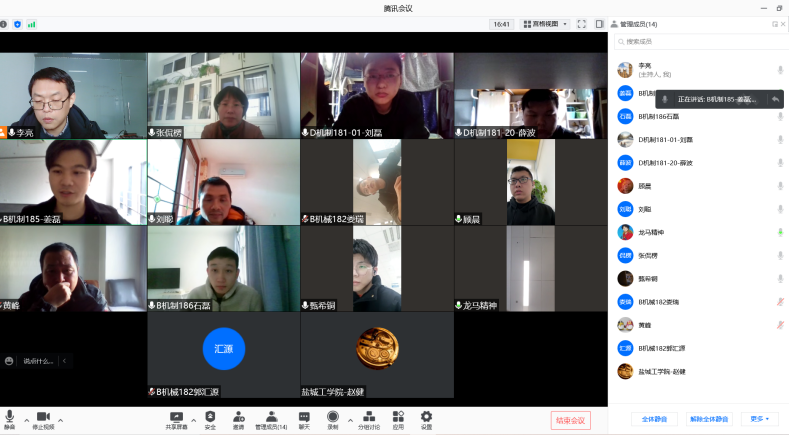
Task: Toggle microphone for 李亮 in member list
Action: tap(780, 70)
